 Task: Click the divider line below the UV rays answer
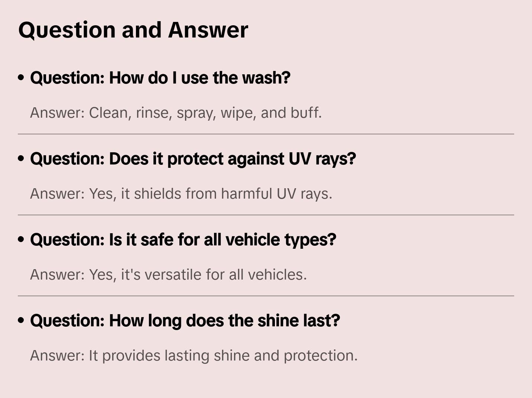click(266, 215)
